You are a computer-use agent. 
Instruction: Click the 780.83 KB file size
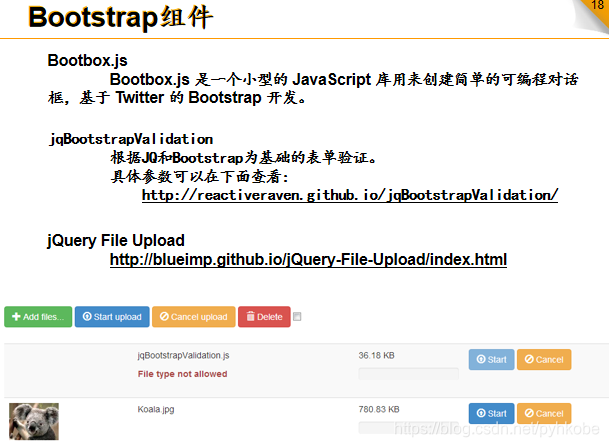coord(379,409)
